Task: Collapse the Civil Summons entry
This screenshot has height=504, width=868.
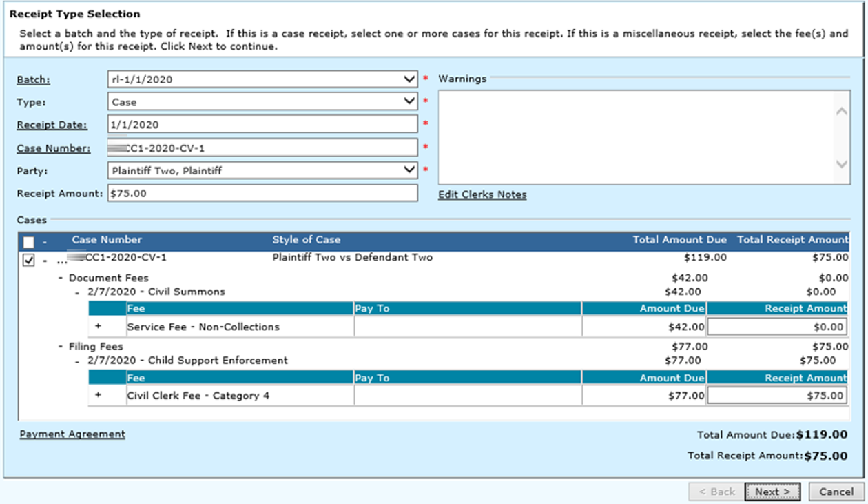Action: 78,292
